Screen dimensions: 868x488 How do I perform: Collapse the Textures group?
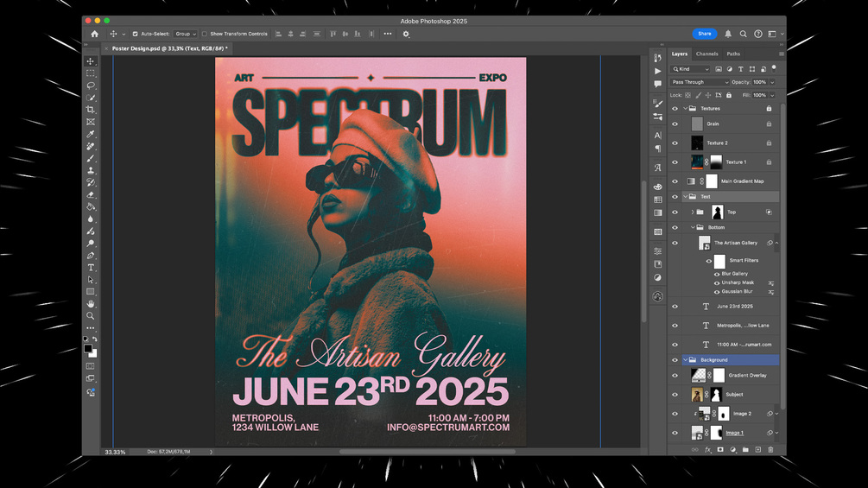click(685, 109)
